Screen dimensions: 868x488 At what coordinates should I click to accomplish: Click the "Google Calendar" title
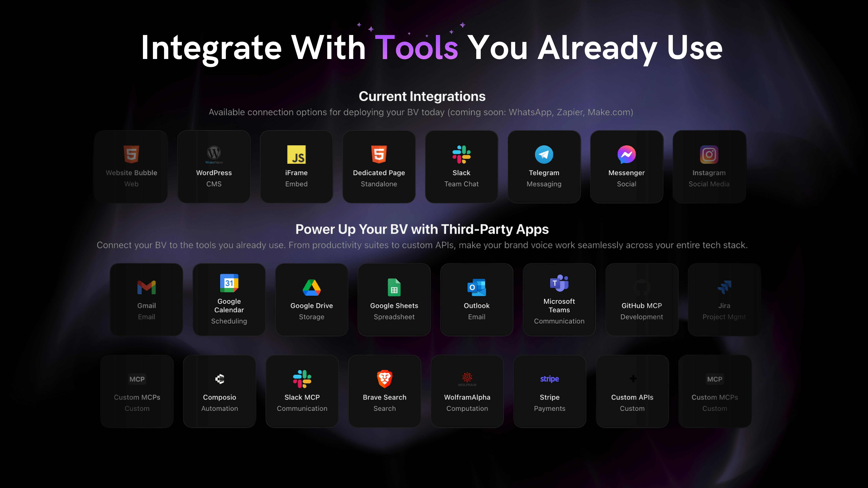click(x=229, y=306)
